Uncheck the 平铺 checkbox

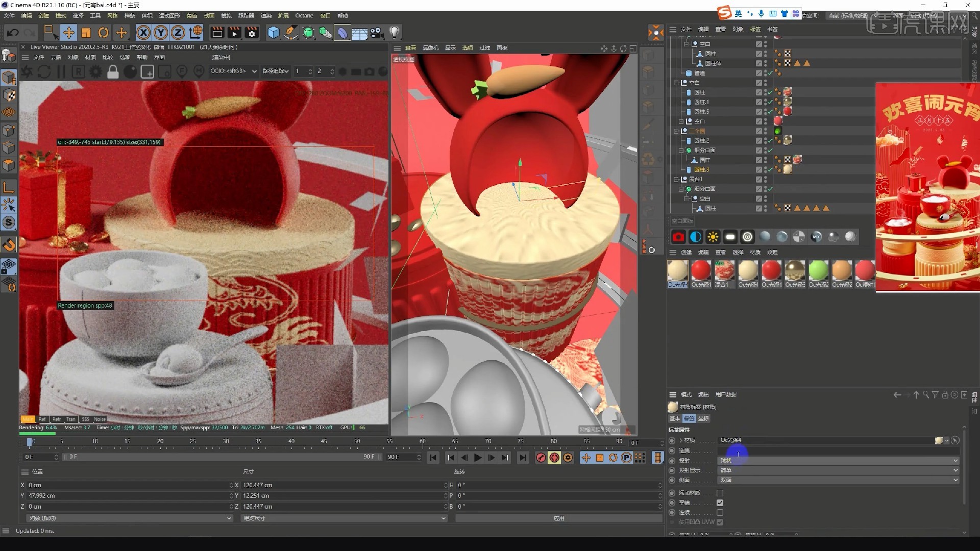[720, 503]
